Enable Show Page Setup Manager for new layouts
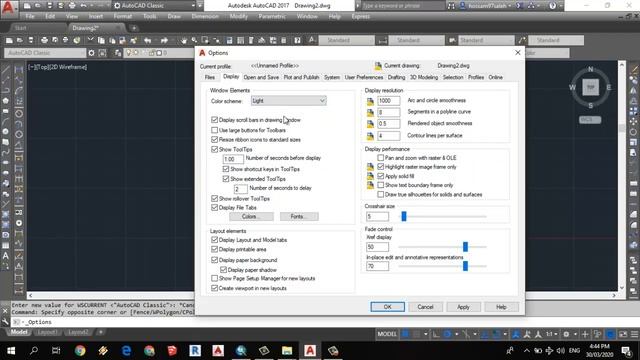This screenshot has height=360, width=640. [x=214, y=278]
